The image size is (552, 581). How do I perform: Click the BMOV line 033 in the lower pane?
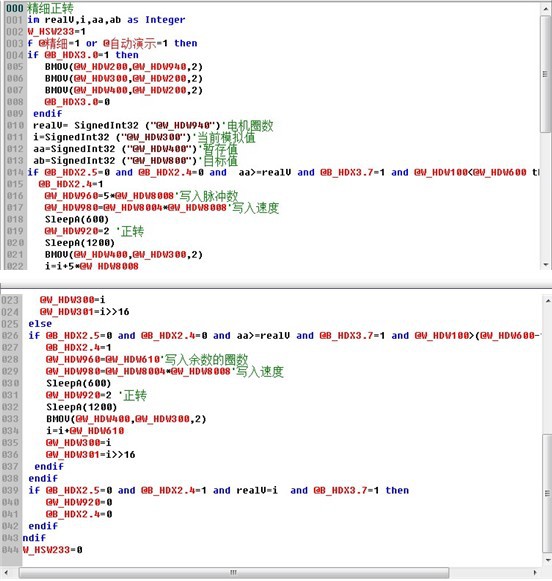click(126, 419)
